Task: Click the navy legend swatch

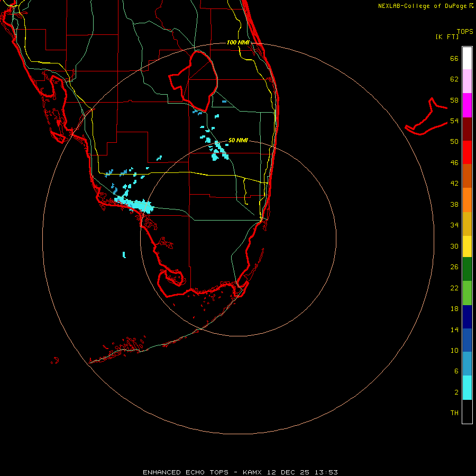Action: point(467,317)
